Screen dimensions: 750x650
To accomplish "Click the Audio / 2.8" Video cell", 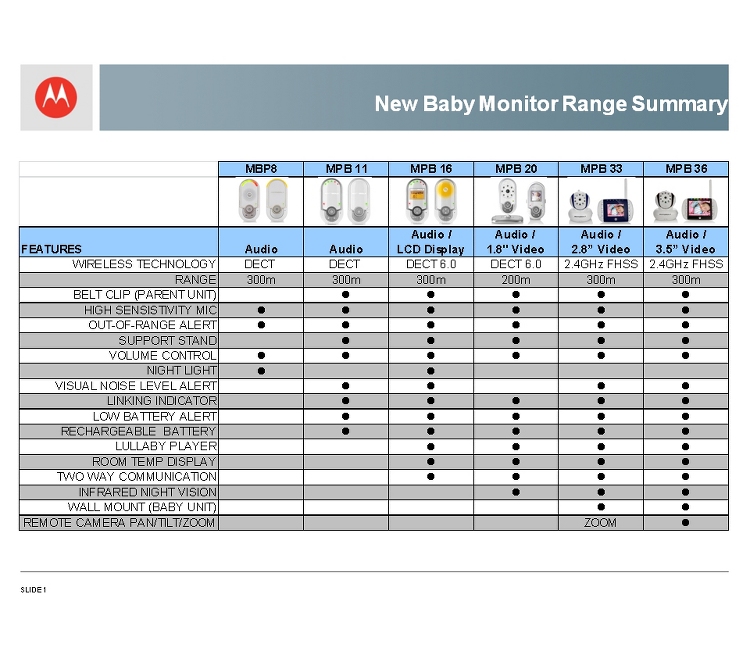I will point(601,242).
